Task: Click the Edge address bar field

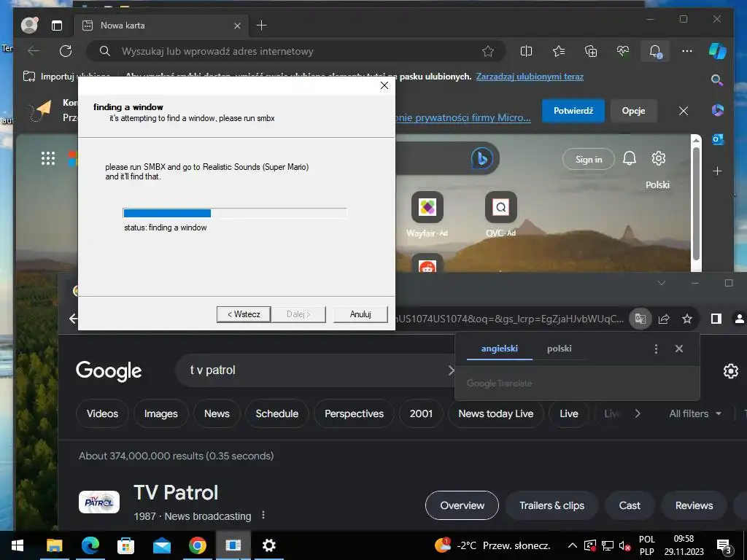Action: tap(295, 51)
